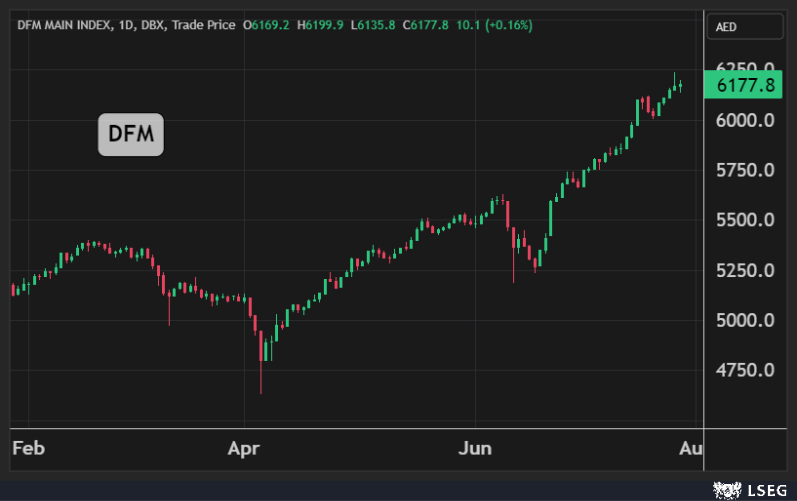Click the 5250.0 price axis label
Viewport: 797px width, 501px height.
click(745, 271)
